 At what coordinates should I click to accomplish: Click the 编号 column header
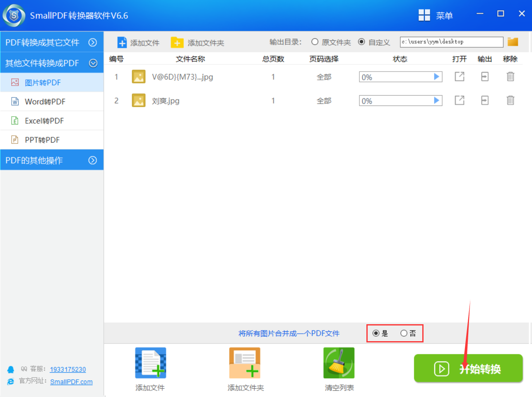pos(116,59)
